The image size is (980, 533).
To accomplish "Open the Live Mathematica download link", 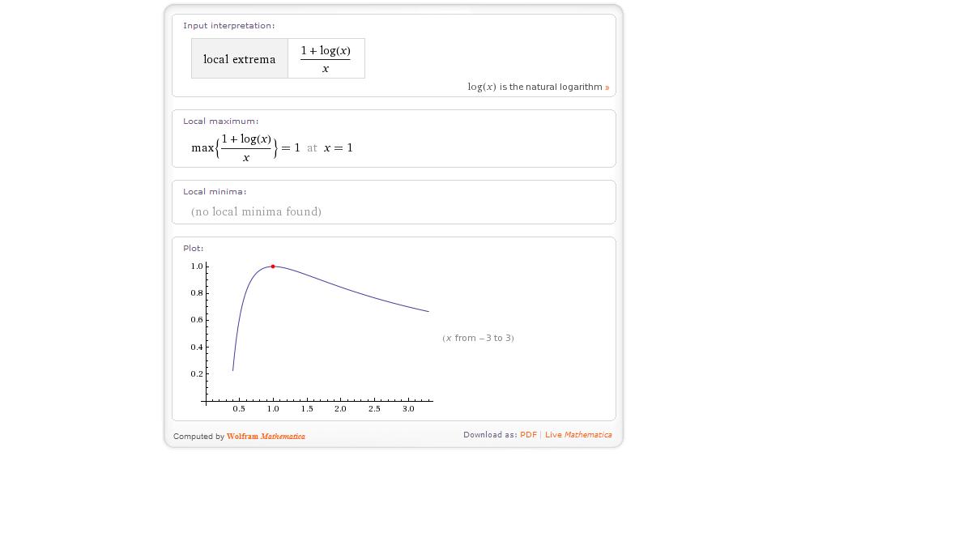I will pyautogui.click(x=578, y=435).
